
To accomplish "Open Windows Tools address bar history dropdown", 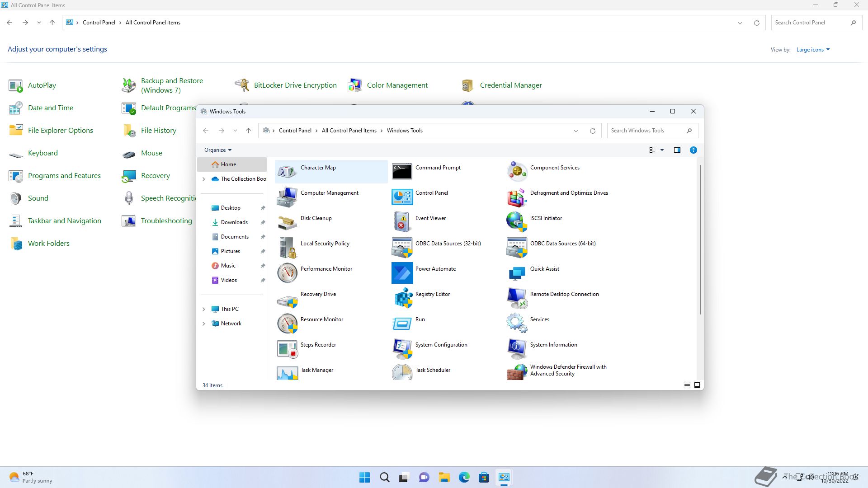I will pyautogui.click(x=576, y=131).
